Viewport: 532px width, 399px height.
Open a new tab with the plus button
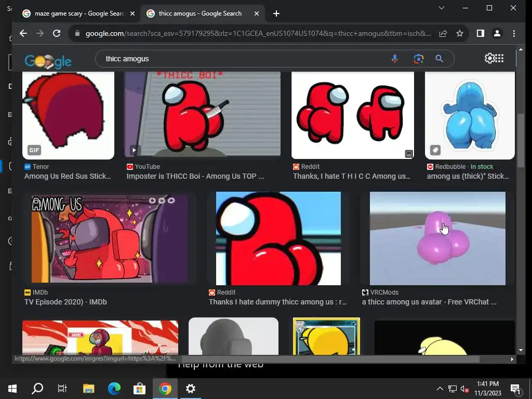point(276,14)
